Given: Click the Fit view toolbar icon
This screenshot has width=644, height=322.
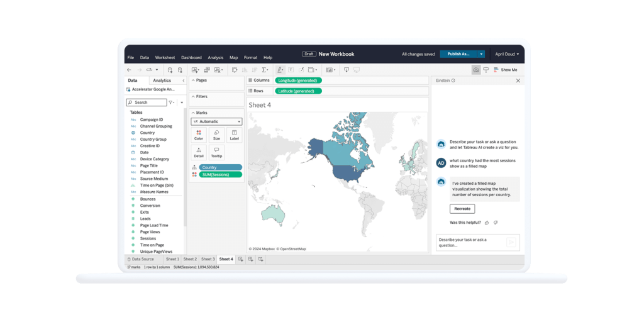Looking at the screenshot, I should [x=311, y=70].
